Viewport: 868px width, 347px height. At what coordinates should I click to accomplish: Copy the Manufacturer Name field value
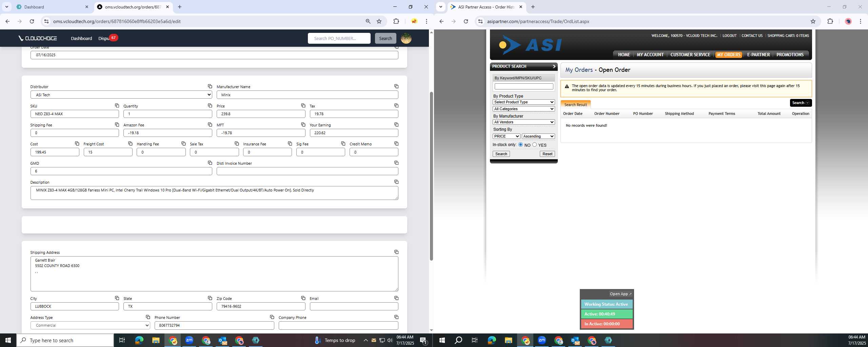(396, 86)
